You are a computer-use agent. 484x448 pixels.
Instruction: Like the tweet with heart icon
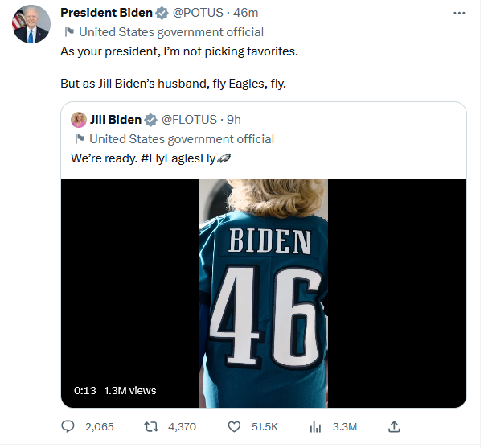(x=234, y=427)
